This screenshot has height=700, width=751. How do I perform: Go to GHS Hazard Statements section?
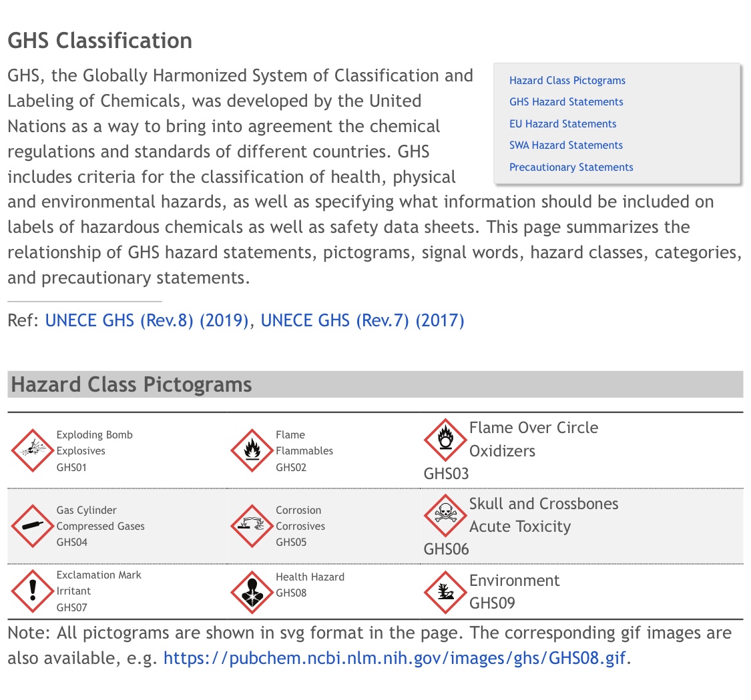(x=566, y=102)
